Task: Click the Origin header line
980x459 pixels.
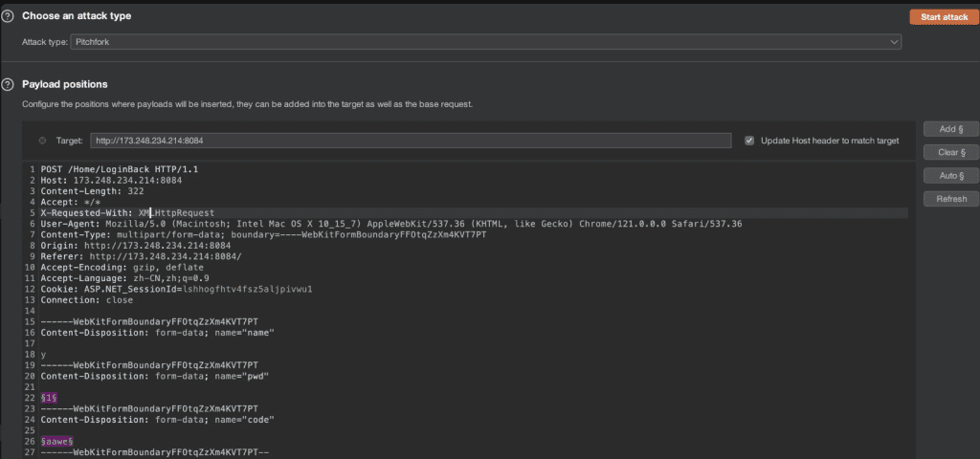Action: [x=136, y=246]
